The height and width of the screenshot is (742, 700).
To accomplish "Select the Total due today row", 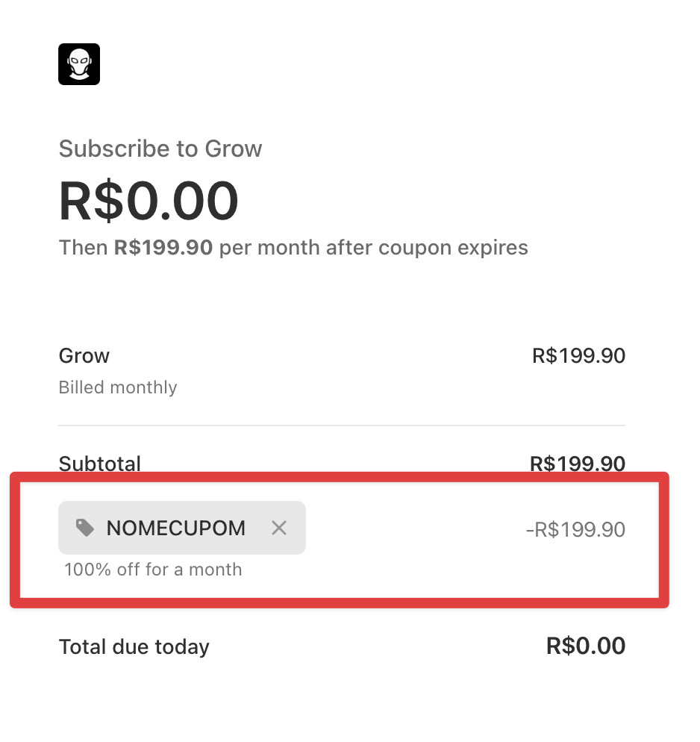I will click(x=134, y=646).
